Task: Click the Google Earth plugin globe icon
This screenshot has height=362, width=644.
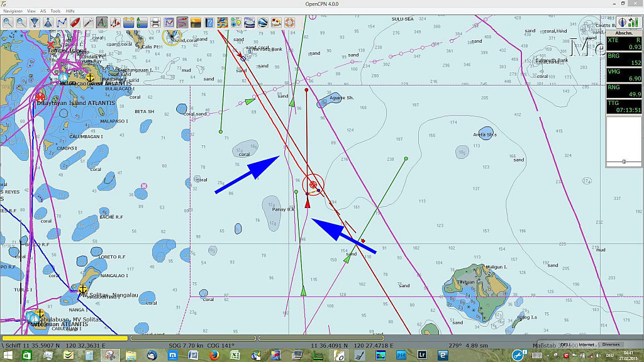Action: pos(263,23)
